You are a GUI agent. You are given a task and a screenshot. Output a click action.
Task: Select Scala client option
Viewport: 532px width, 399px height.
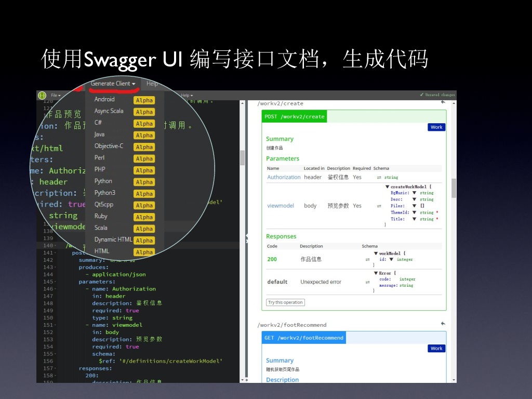click(101, 228)
